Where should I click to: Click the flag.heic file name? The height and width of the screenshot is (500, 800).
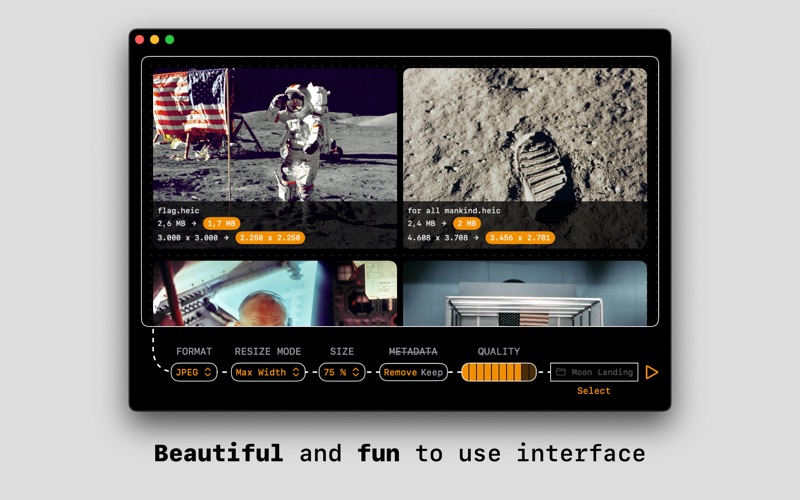point(178,210)
